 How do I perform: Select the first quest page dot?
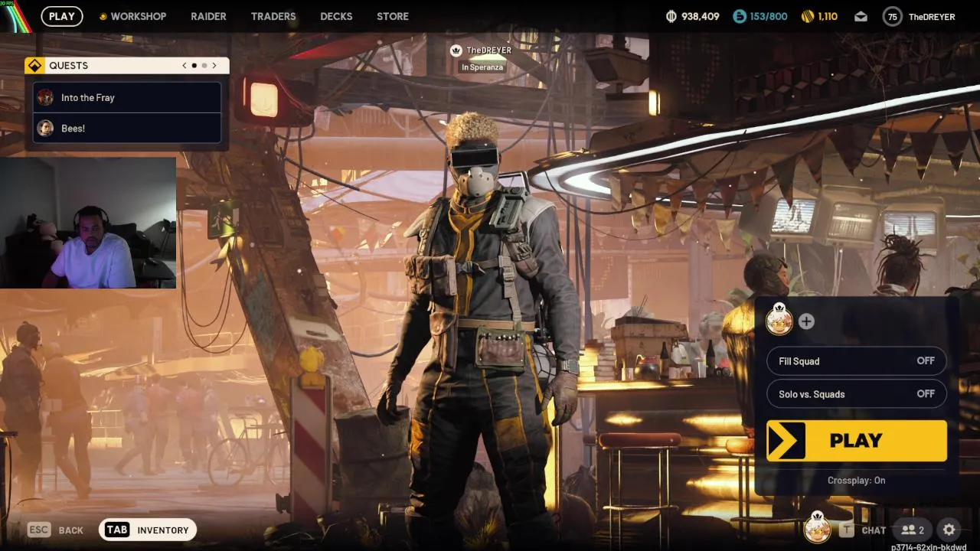click(x=194, y=65)
